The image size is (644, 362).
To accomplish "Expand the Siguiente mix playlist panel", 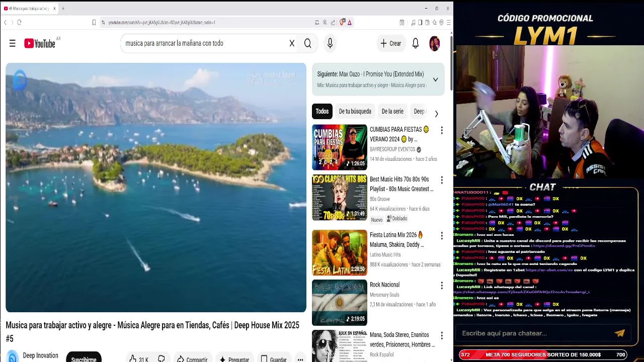I will click(435, 79).
